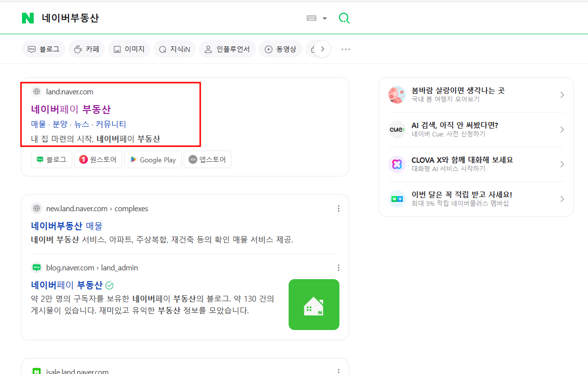Switch to the 이미지 tab
The image size is (588, 374).
tap(129, 49)
